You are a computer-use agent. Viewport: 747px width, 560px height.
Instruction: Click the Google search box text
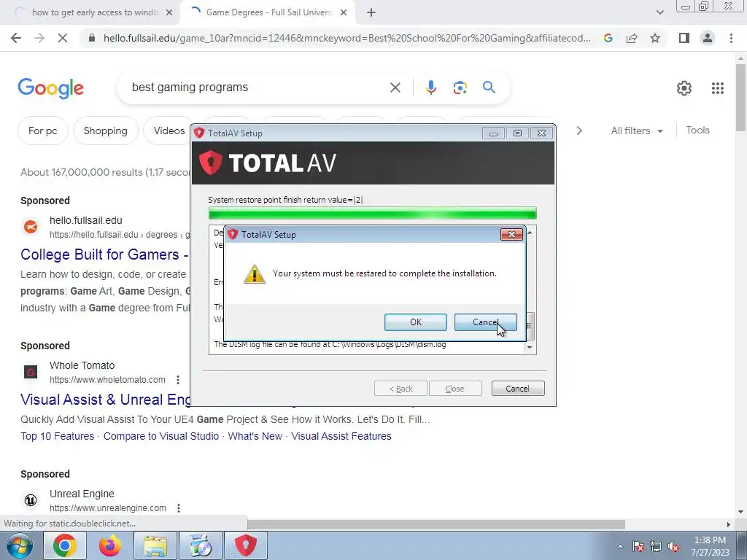coord(190,87)
